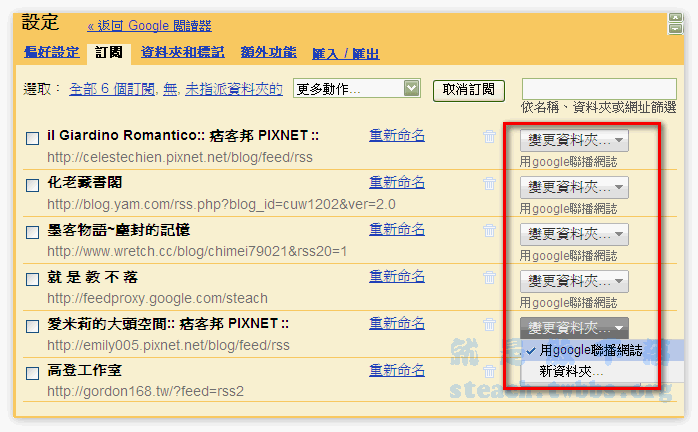
Task: Click 返回 Google 閱讀器 link
Action: tap(149, 26)
